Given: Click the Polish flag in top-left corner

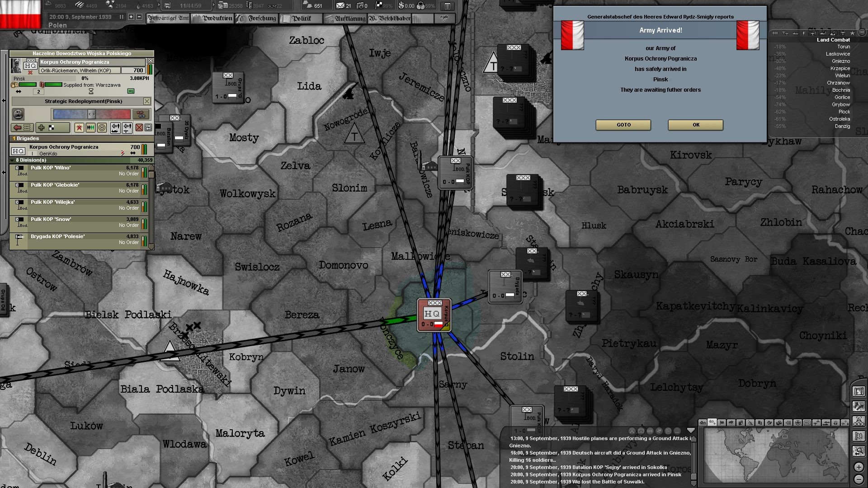Looking at the screenshot, I should pyautogui.click(x=20, y=14).
